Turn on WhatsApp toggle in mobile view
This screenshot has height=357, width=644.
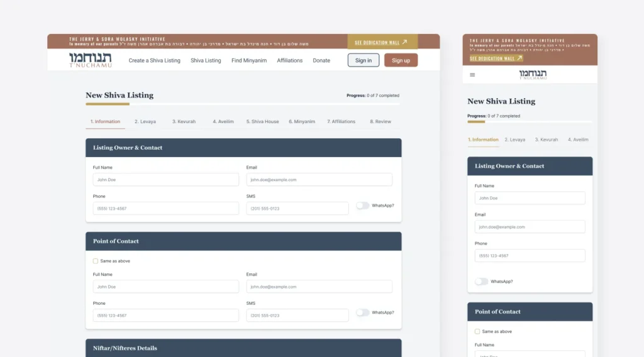(481, 282)
